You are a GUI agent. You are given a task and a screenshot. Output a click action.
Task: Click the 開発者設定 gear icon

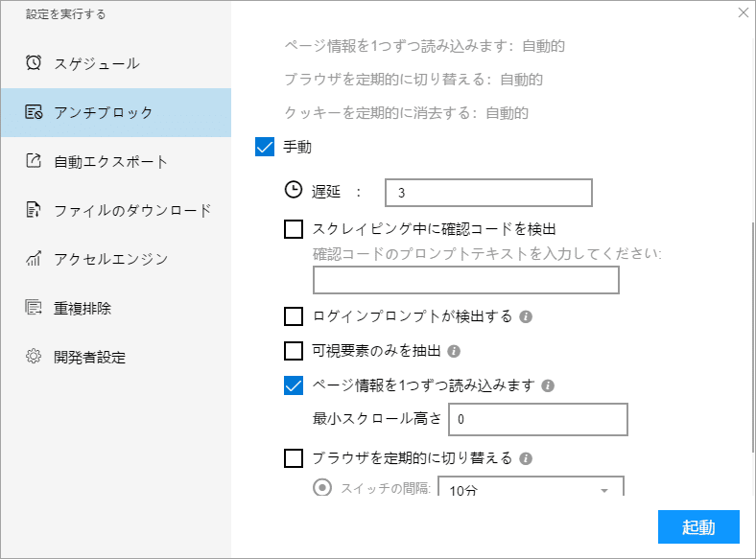pyautogui.click(x=34, y=356)
